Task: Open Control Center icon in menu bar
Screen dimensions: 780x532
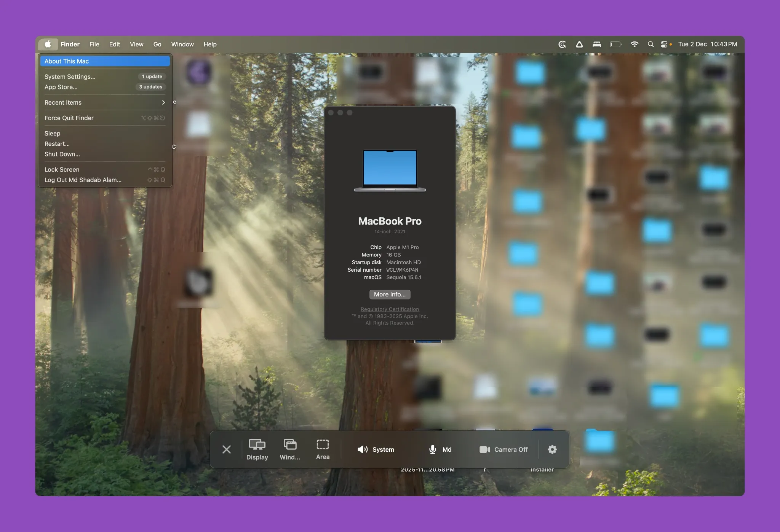Action: pos(665,44)
